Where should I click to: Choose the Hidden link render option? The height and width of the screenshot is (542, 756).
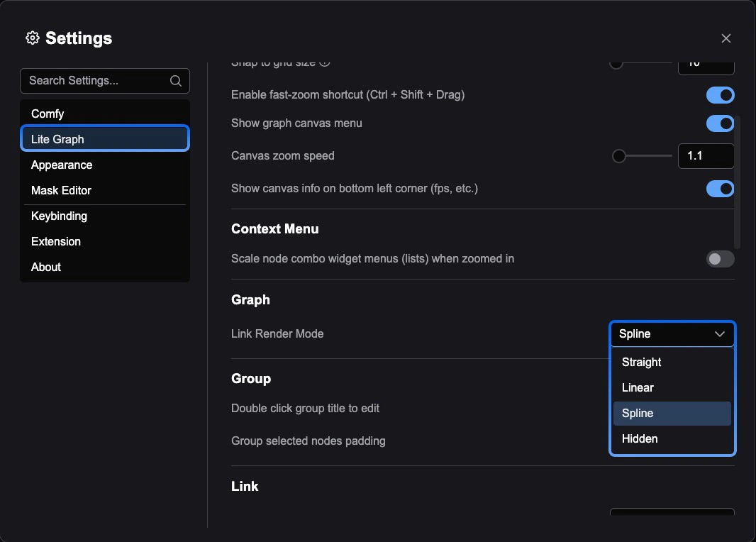point(640,438)
